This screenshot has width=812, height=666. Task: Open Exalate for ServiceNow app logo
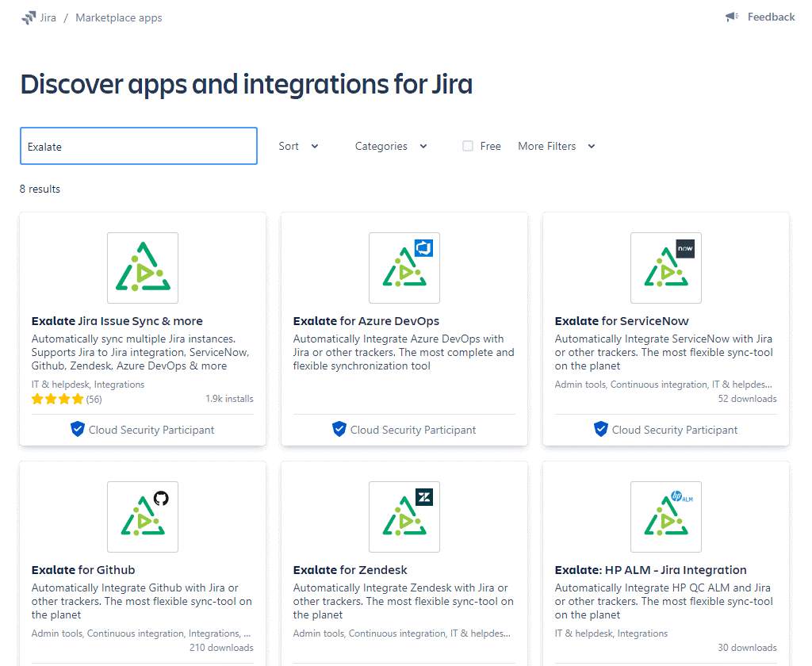pyautogui.click(x=666, y=268)
